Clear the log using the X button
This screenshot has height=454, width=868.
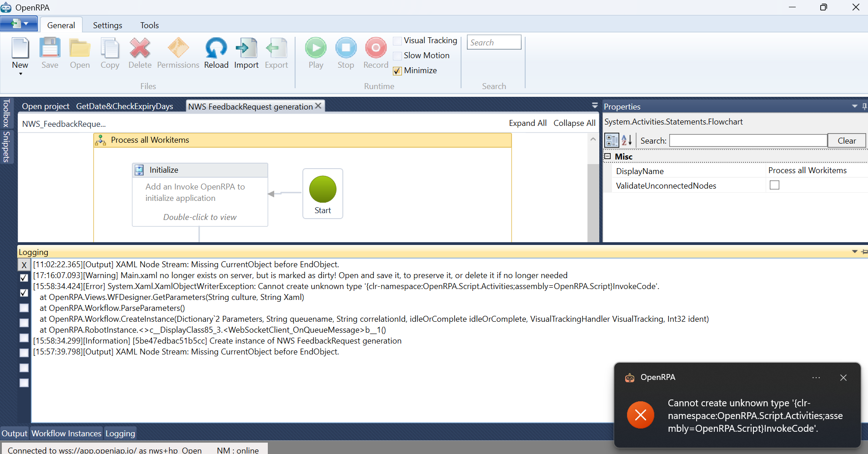(24, 265)
